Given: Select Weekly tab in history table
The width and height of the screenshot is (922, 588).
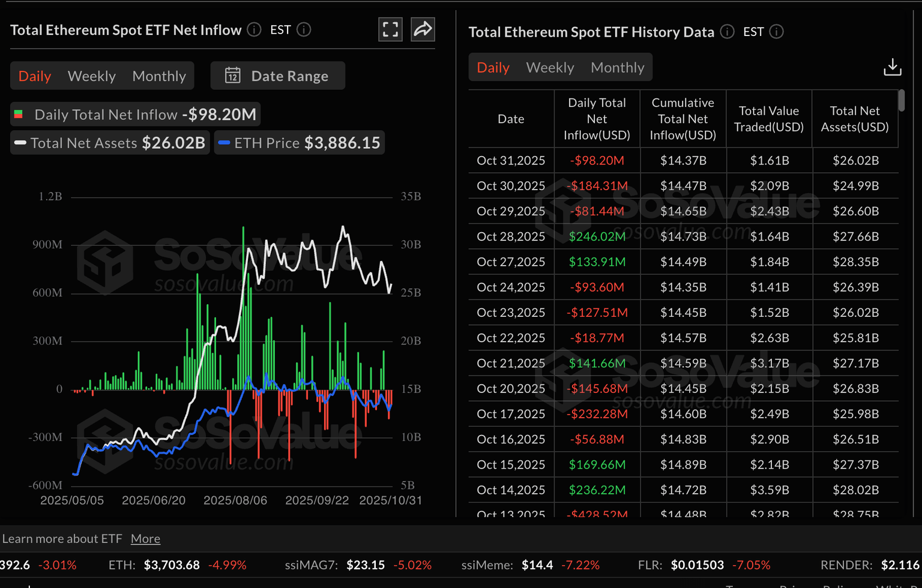Looking at the screenshot, I should pos(550,68).
